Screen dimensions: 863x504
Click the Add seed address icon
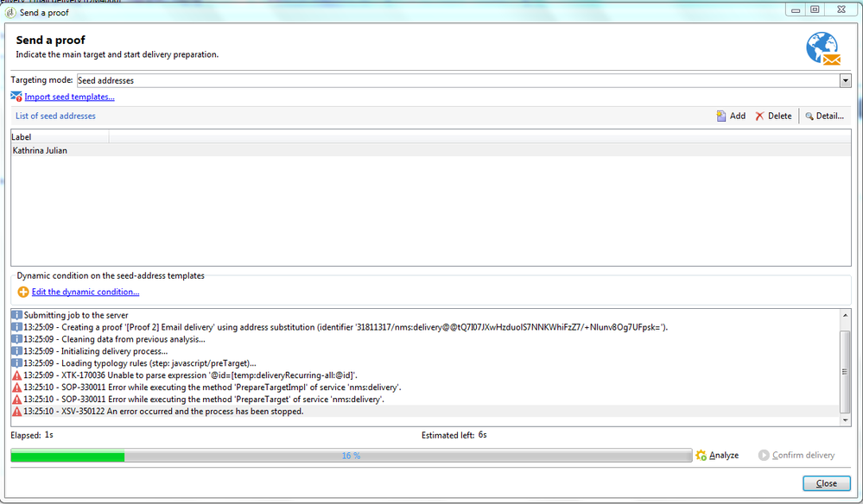pos(721,116)
